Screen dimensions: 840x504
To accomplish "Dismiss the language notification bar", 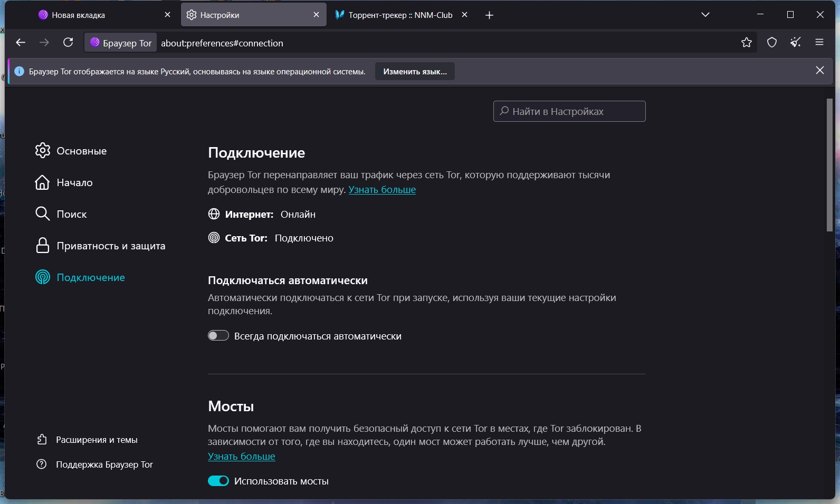I will coord(819,71).
